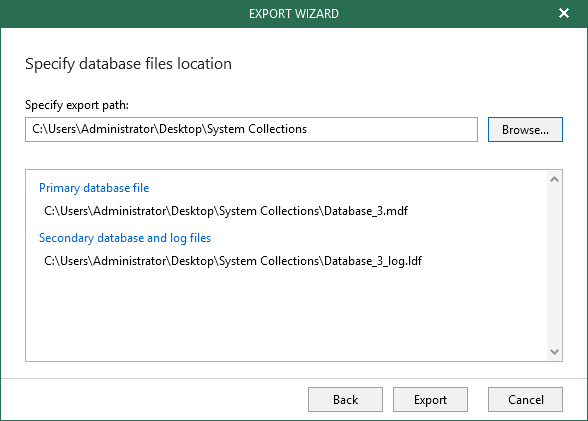Viewport: 588px width, 421px height.
Task: Close the Export Wizard with the X icon
Action: 564,13
